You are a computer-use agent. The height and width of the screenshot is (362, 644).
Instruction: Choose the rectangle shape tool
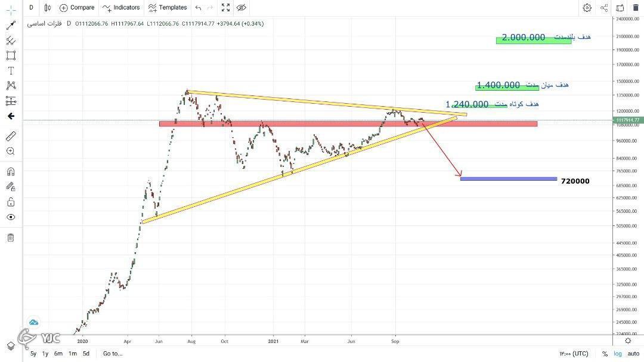(x=11, y=55)
